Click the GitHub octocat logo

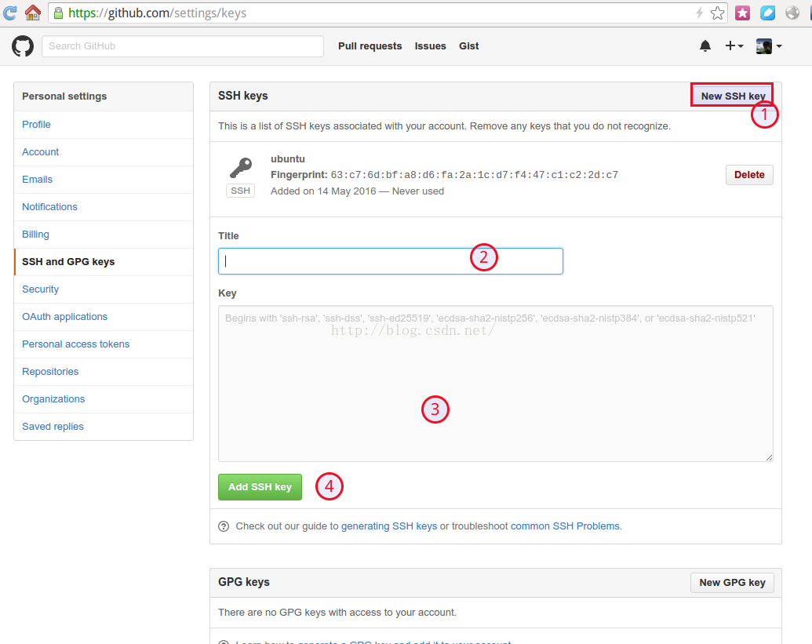(23, 46)
